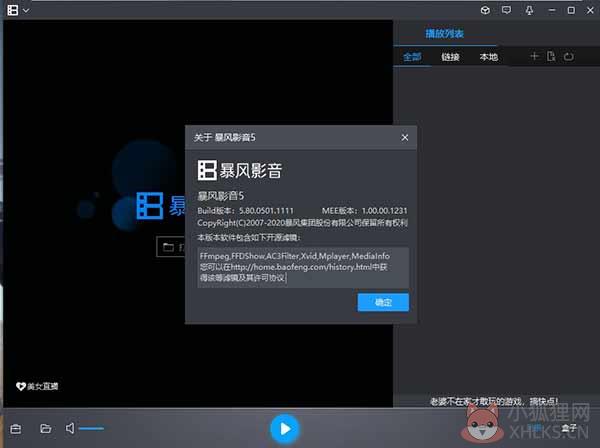Image resolution: width=600 pixels, height=448 pixels.
Task: Open the Baofeng logo main menu
Action: 13,10
